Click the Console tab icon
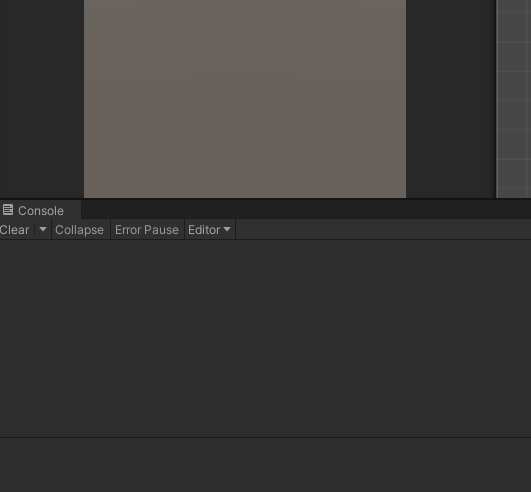531x492 pixels. [x=8, y=210]
